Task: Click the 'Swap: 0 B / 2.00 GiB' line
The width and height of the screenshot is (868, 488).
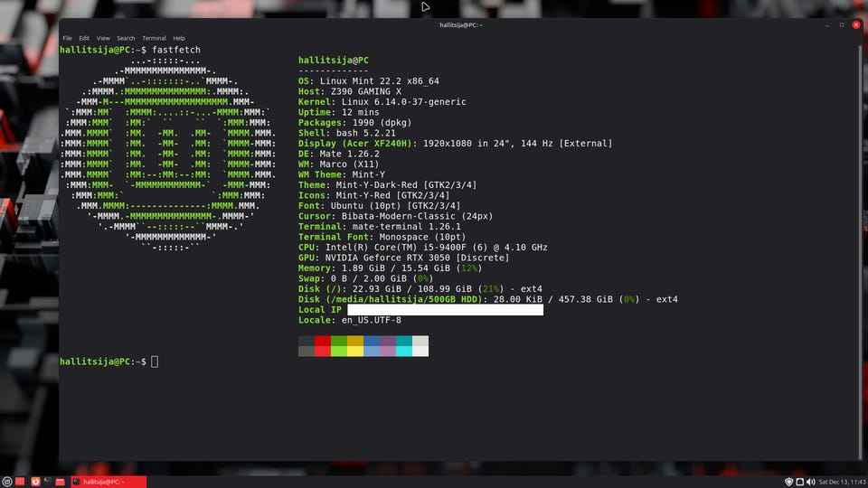Action: [366, 279]
